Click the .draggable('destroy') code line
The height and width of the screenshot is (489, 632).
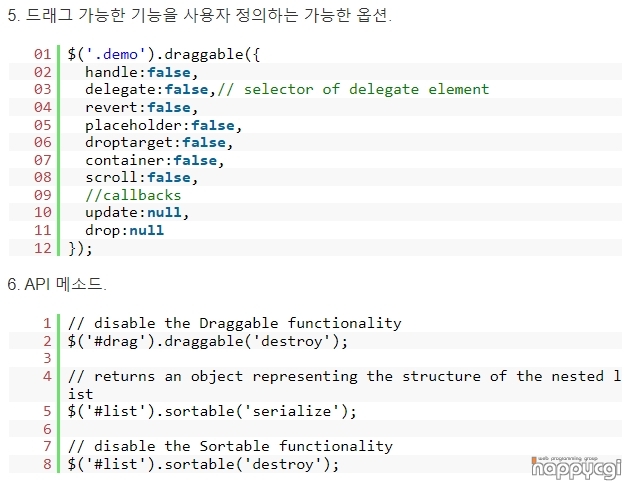tap(208, 341)
